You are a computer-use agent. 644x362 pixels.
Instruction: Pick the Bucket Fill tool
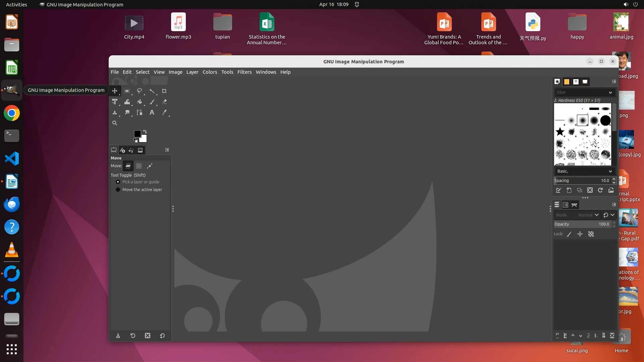click(140, 102)
